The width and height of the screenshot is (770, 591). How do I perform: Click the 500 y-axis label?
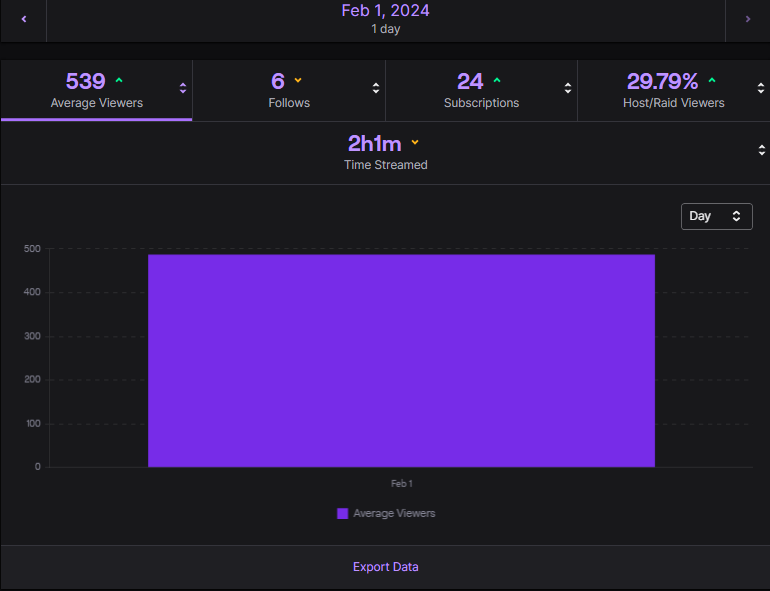tap(32, 249)
